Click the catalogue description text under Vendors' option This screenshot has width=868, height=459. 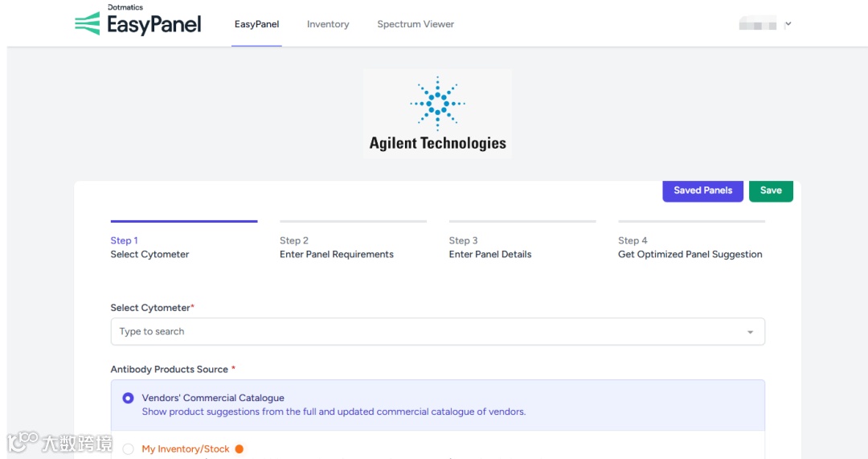(334, 412)
